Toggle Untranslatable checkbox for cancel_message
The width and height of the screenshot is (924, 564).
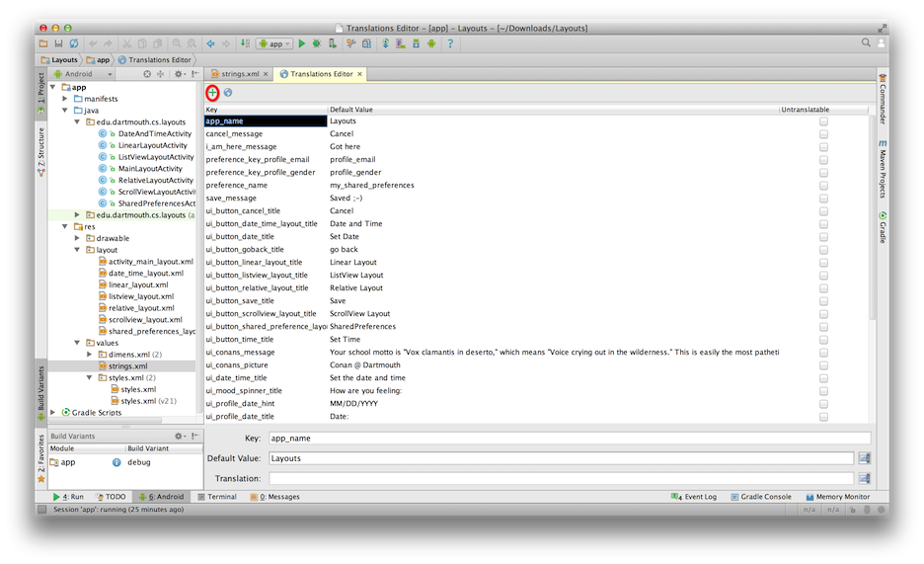coord(823,133)
